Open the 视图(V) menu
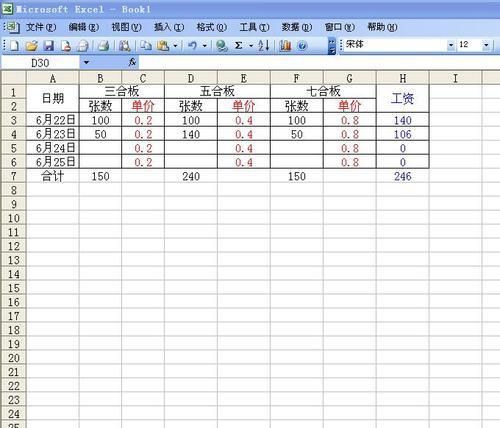This screenshot has width=500, height=428. [126, 27]
